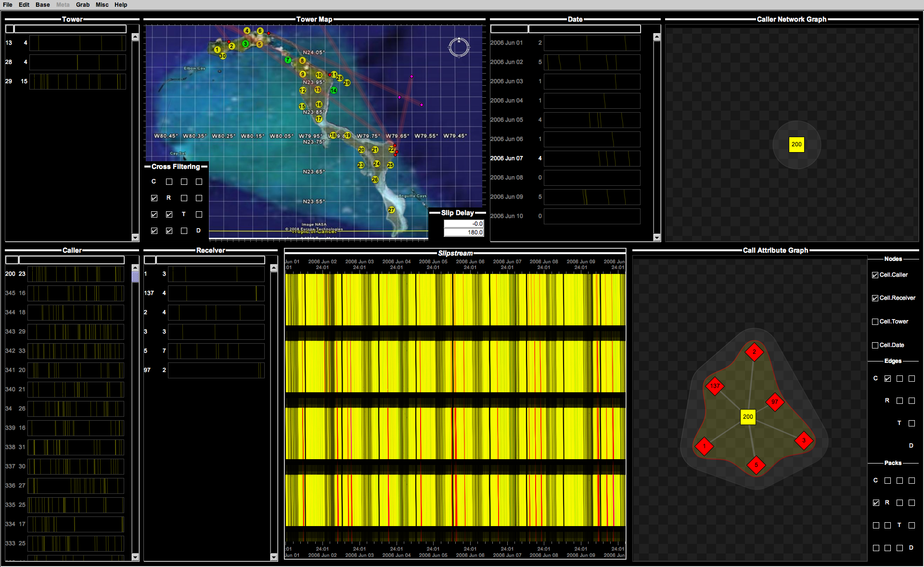Select green tower marker 3 on map
The height and width of the screenshot is (567, 924).
click(245, 44)
